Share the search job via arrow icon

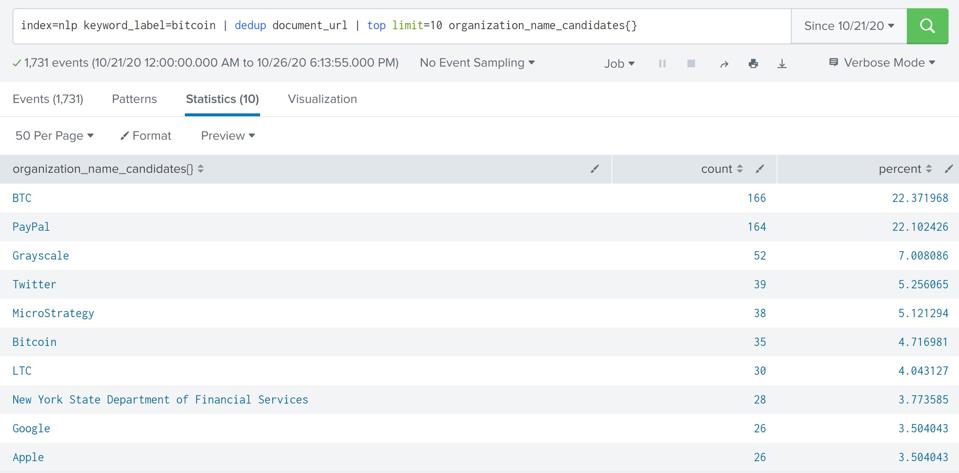724,63
